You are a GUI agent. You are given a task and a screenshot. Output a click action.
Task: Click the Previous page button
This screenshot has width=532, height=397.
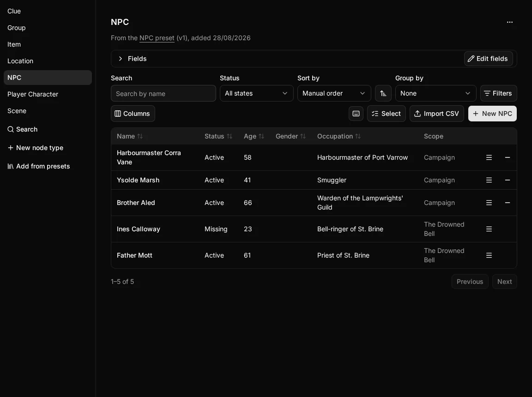click(x=470, y=282)
